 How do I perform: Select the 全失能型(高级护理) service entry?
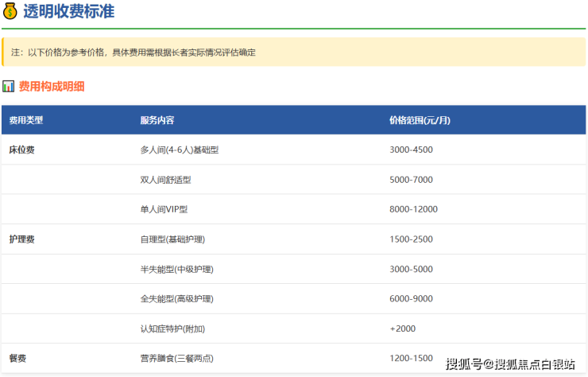tap(176, 298)
